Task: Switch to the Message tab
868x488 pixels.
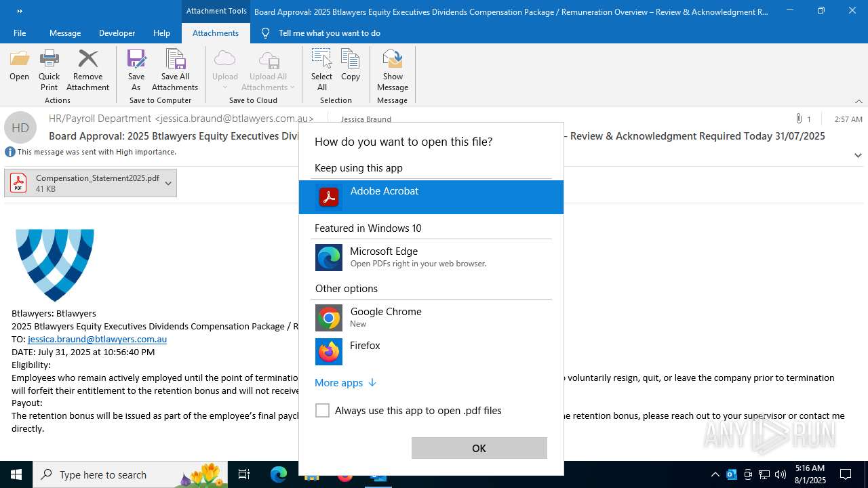Action: tap(65, 33)
